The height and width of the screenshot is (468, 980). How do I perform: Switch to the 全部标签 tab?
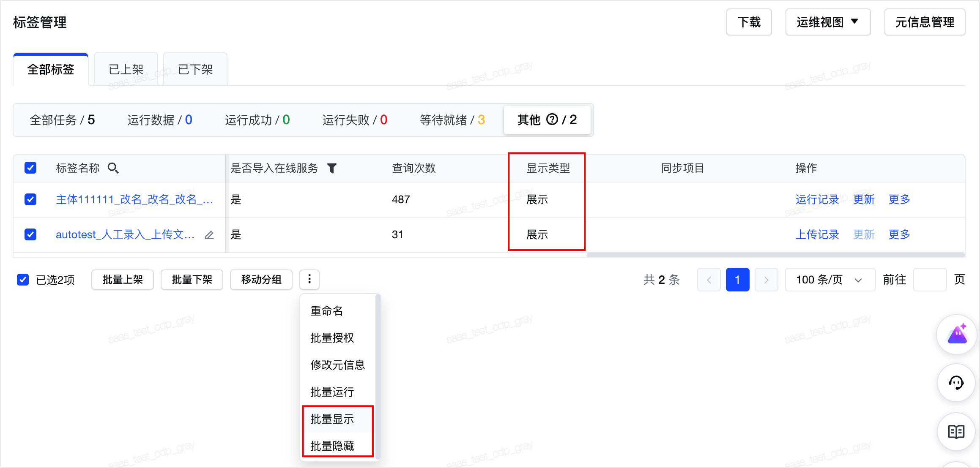click(51, 69)
